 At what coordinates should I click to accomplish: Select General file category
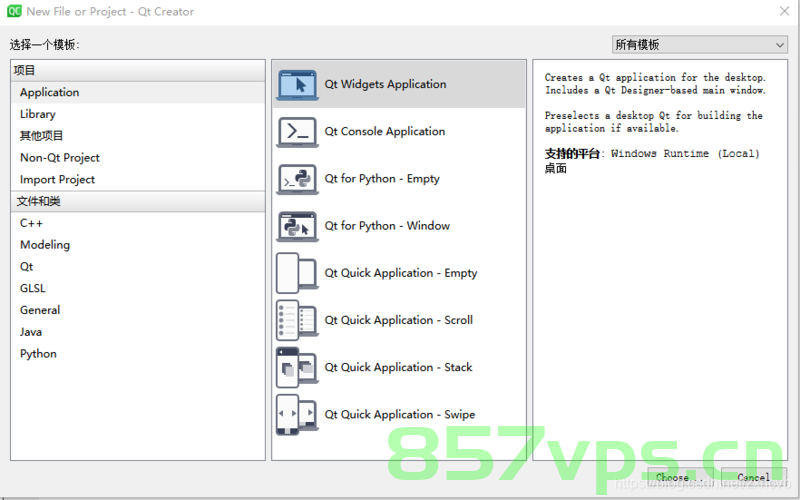(138, 310)
